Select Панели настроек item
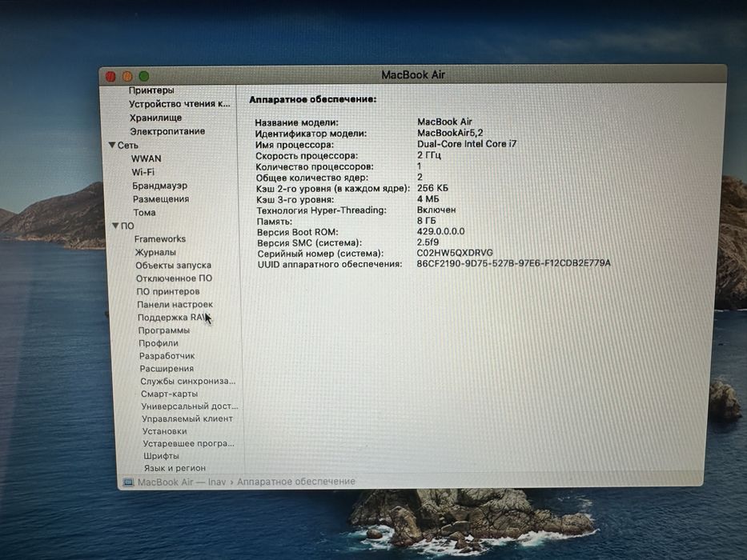The height and width of the screenshot is (560, 747). (x=175, y=304)
